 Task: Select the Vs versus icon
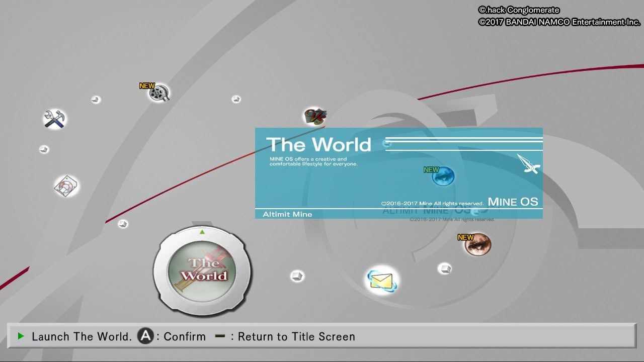[x=315, y=117]
